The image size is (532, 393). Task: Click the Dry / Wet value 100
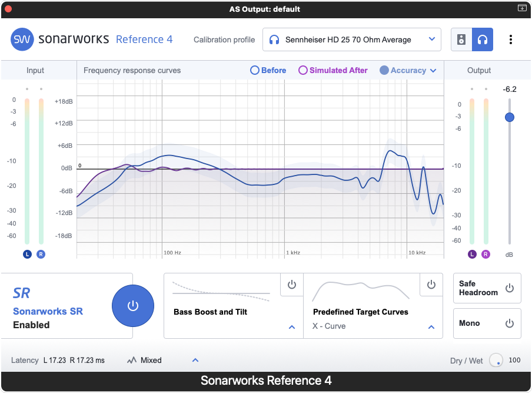pos(514,360)
